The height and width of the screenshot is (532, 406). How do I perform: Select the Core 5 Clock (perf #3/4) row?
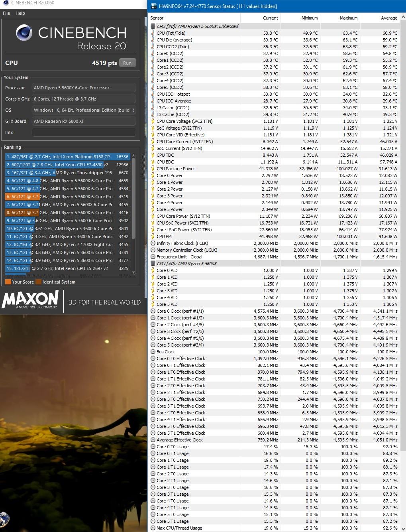click(274, 345)
